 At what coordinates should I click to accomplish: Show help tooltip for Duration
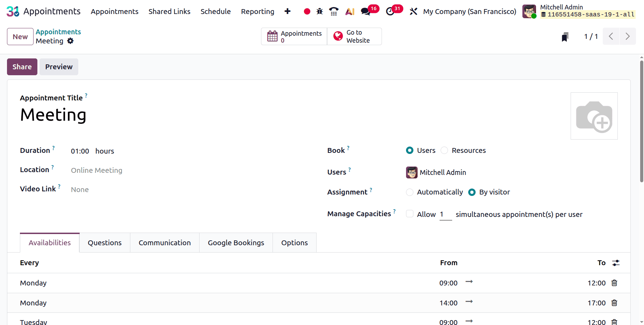pyautogui.click(x=53, y=148)
